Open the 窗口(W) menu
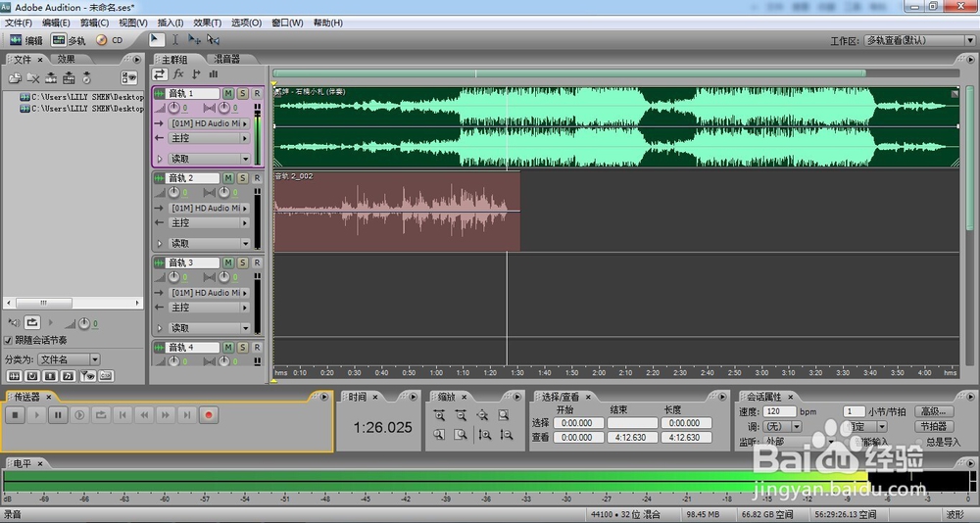The width and height of the screenshot is (980, 523). (287, 23)
